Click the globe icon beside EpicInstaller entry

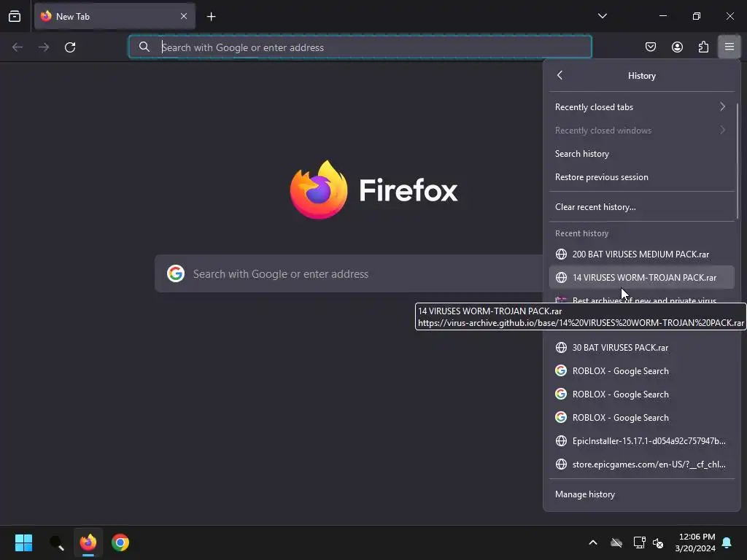[x=561, y=440]
